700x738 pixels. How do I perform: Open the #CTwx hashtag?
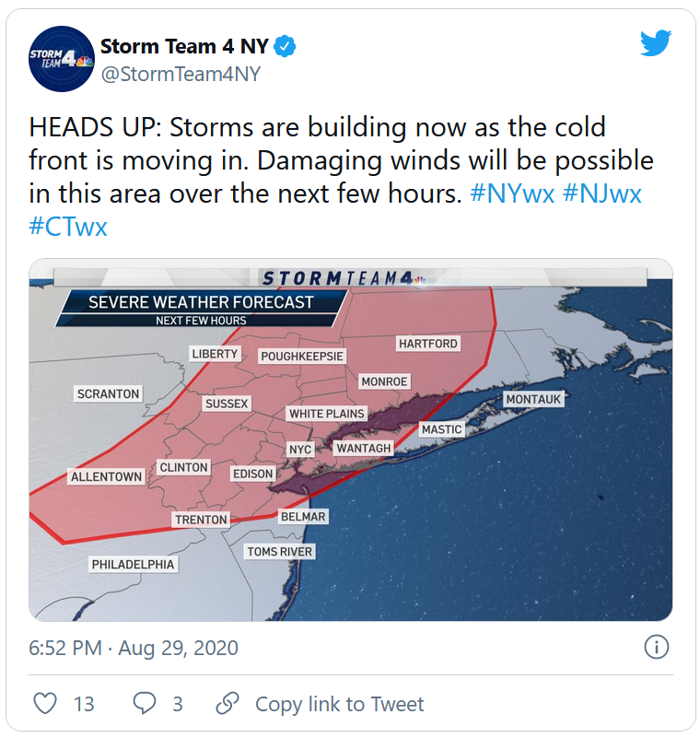(68, 227)
